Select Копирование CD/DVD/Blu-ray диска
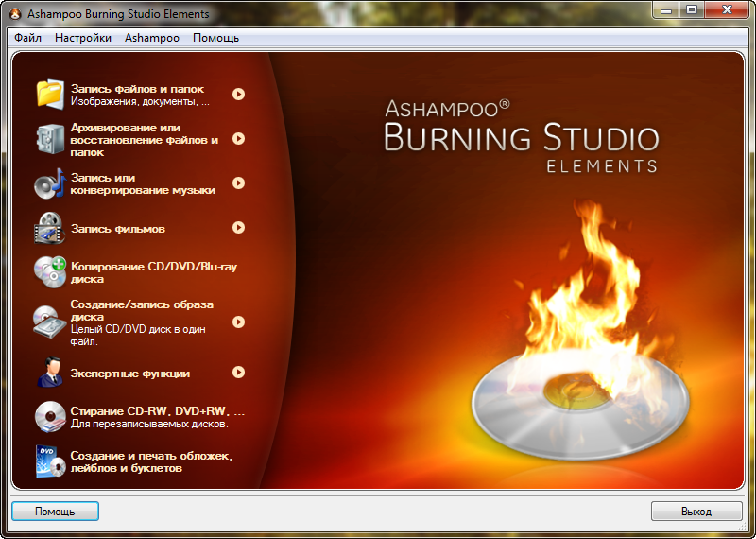756x539 pixels. (x=154, y=272)
